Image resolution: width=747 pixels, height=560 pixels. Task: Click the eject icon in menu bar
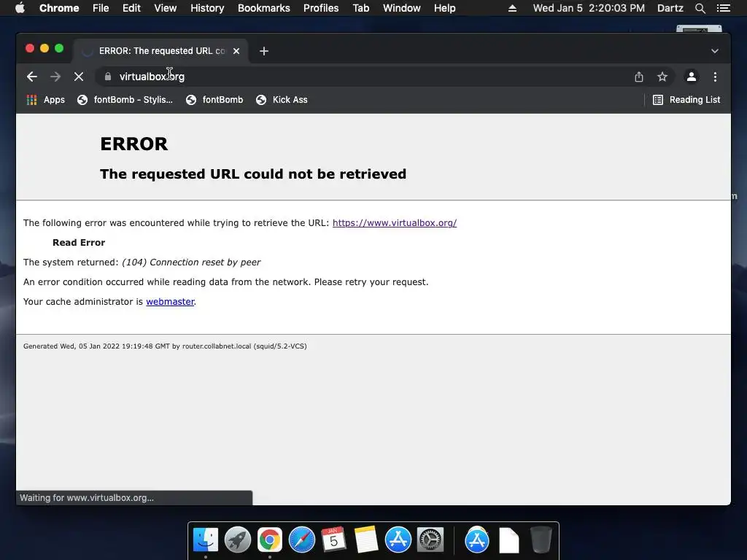tap(512, 8)
